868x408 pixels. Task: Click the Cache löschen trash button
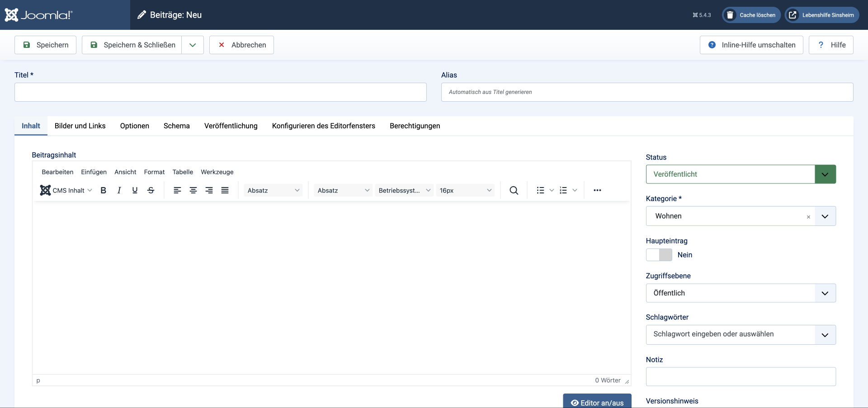pyautogui.click(x=751, y=15)
